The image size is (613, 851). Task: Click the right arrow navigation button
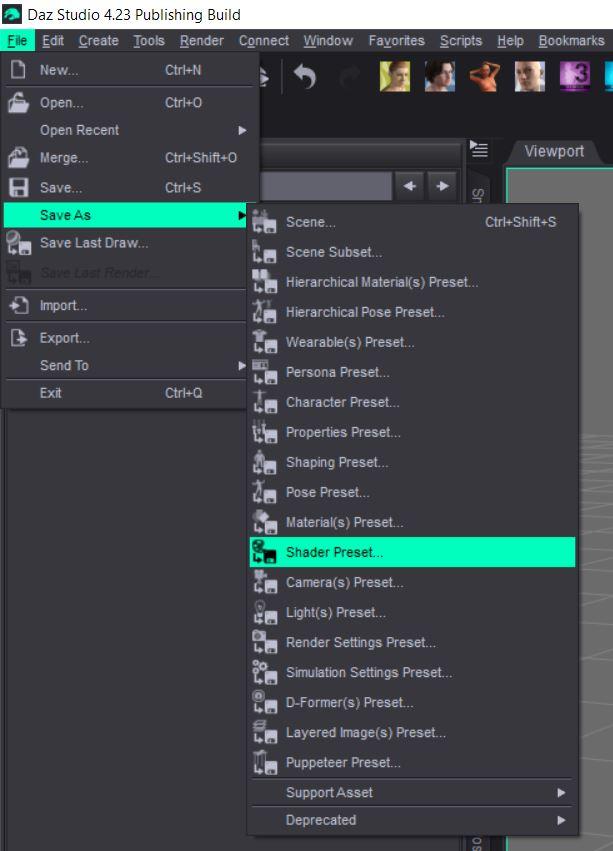pos(441,186)
